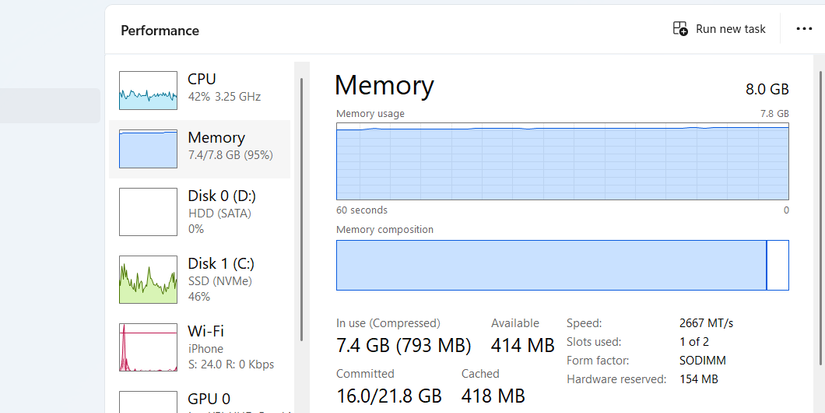This screenshot has height=413, width=825.
Task: Select the Memory usage thumbnail in sidebar
Action: pyautogui.click(x=149, y=148)
